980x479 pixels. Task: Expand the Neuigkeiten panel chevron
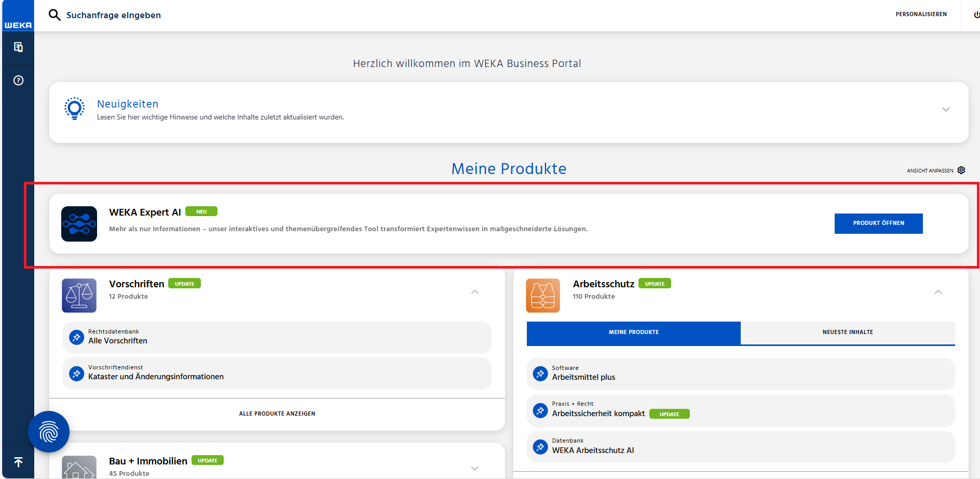[x=946, y=110]
